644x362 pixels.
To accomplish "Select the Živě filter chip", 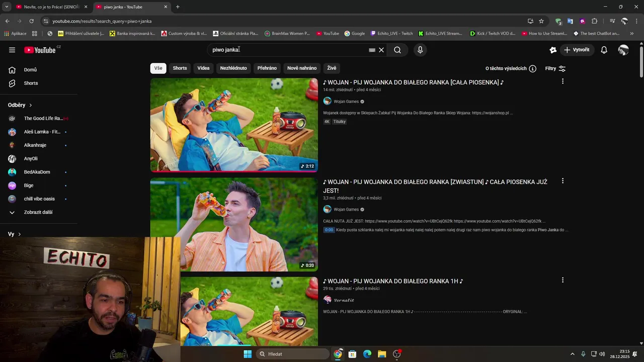I will (332, 68).
